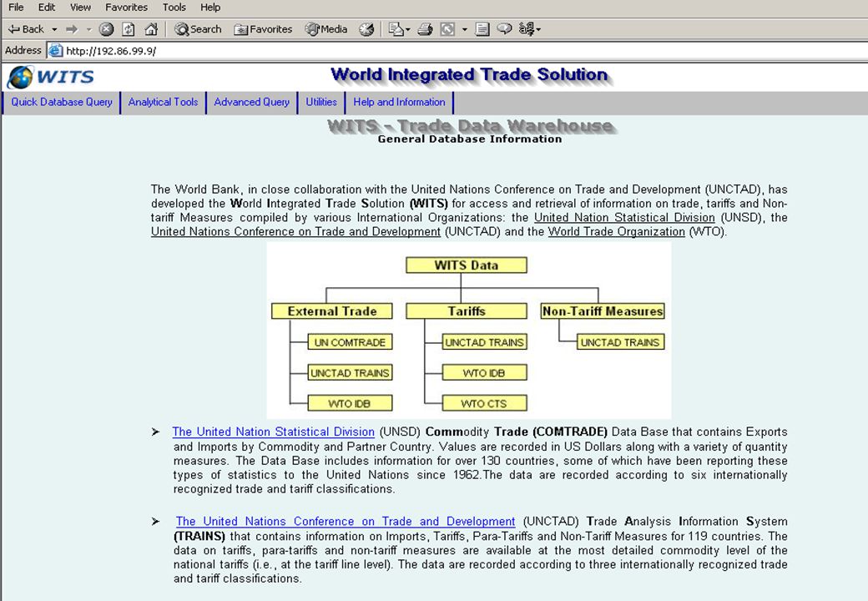Click UNCTAD TRAINS box under Tariffs
Screen dimensions: 868x601
(x=484, y=342)
